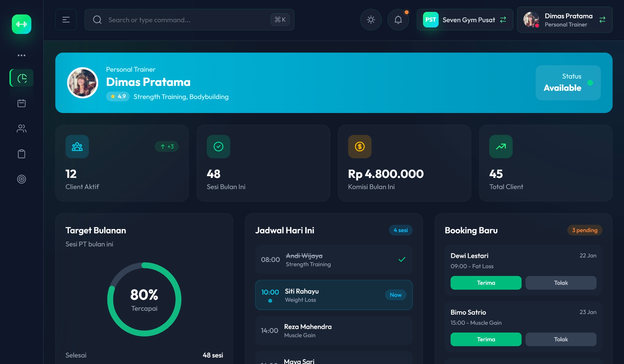Focus the Search or type command field

pyautogui.click(x=189, y=20)
